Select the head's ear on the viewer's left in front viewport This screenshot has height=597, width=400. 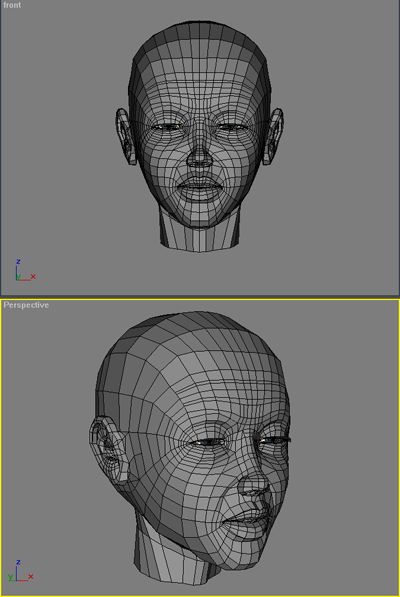pyautogui.click(x=125, y=136)
